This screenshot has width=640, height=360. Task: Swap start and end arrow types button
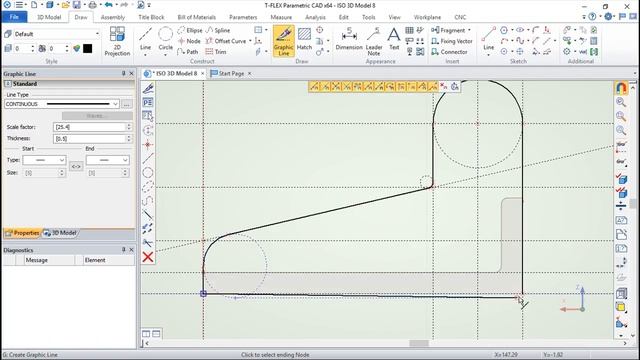point(76,167)
